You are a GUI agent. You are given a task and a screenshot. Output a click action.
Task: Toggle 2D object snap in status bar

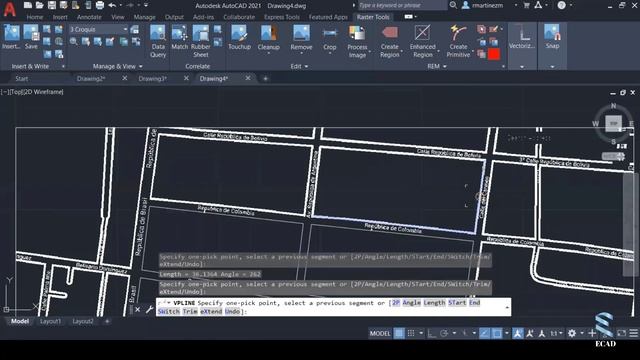[497, 333]
